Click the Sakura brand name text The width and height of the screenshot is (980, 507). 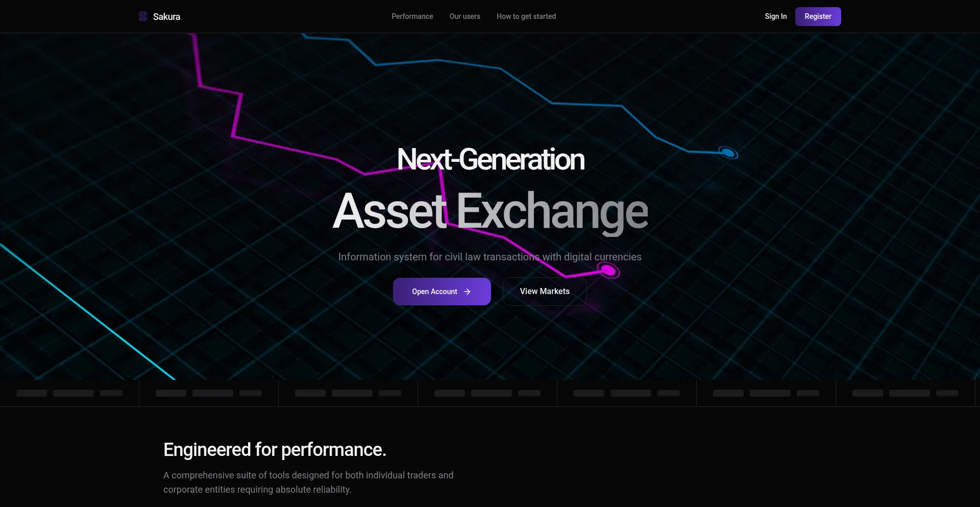166,17
